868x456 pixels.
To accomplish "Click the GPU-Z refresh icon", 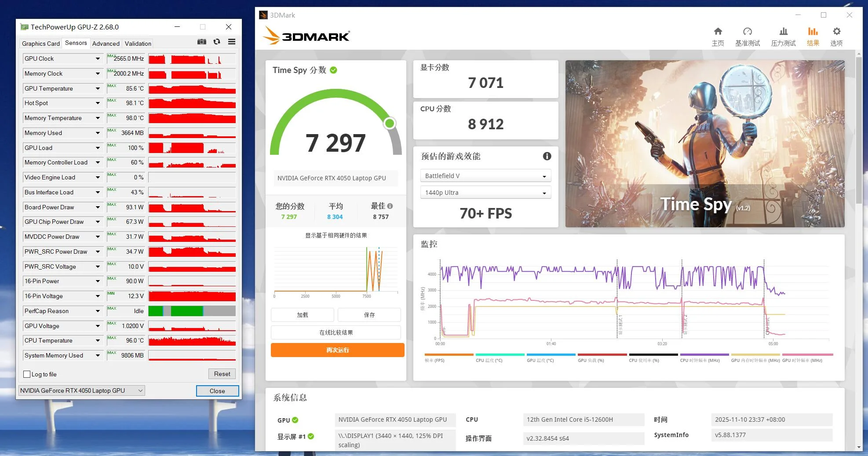I will (217, 42).
